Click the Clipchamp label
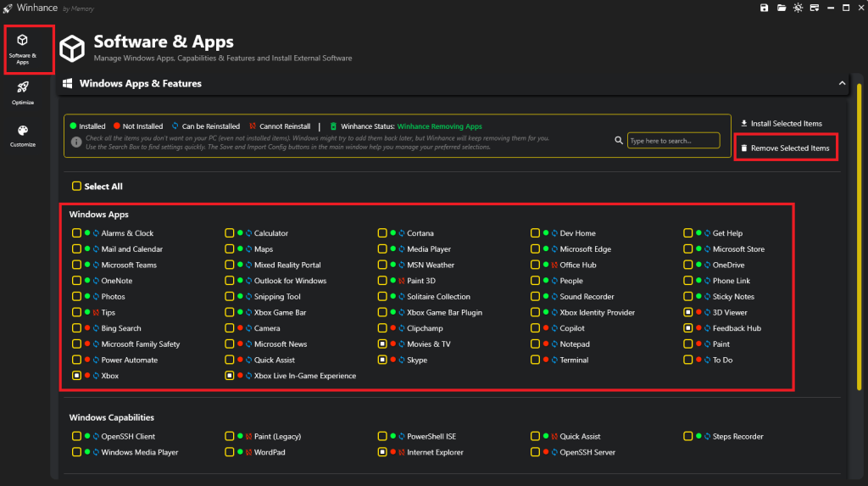 [426, 328]
